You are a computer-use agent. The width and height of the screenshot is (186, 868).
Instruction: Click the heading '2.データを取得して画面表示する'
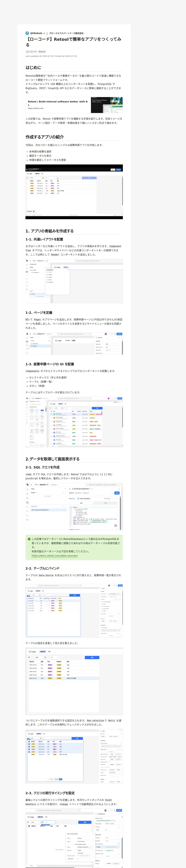pyautogui.click(x=53, y=459)
